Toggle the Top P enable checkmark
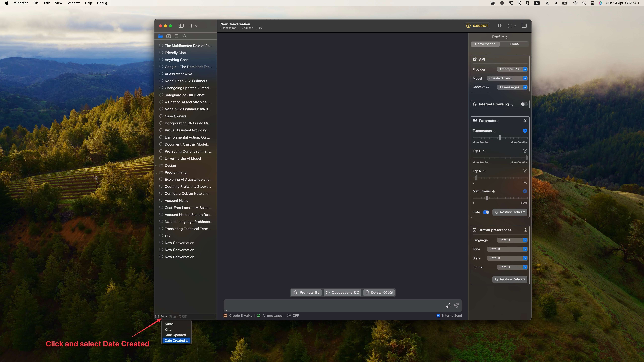The image size is (644, 362). click(525, 151)
